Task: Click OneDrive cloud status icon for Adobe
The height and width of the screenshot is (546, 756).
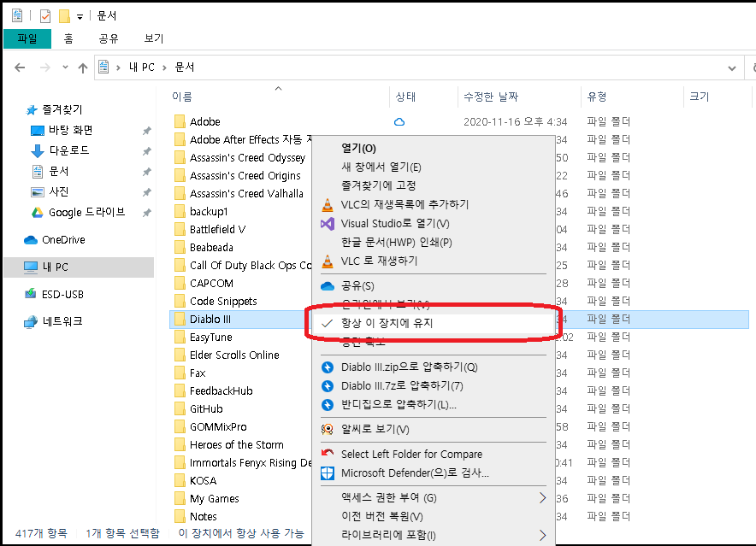Action: click(x=399, y=122)
